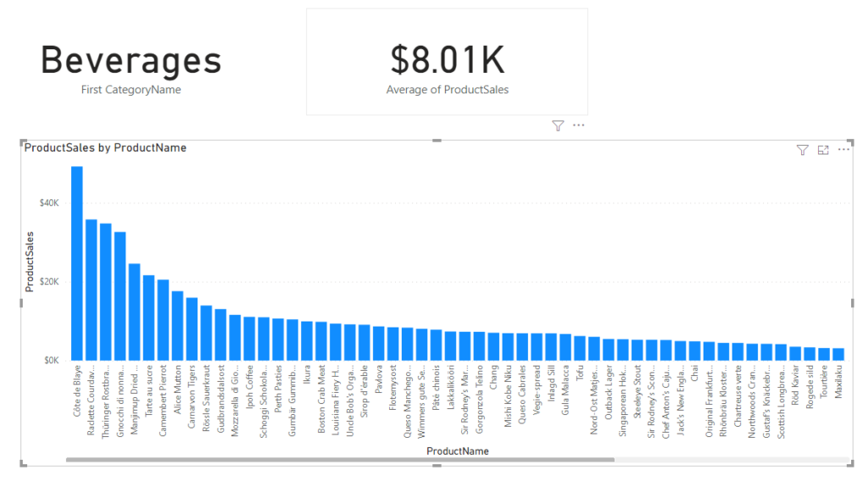Select the Raclette Courdavault bar

click(92, 290)
